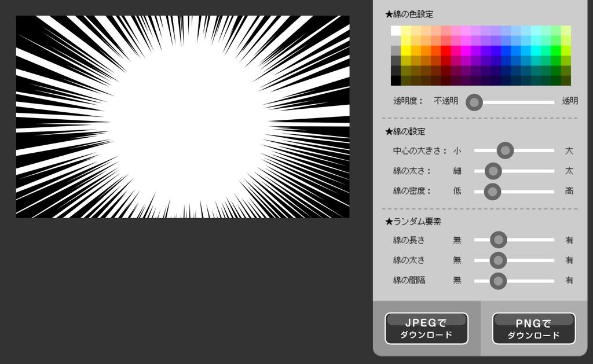The width and height of the screenshot is (593, 364).
Task: Click the 線の密度: label
Action: tap(412, 191)
